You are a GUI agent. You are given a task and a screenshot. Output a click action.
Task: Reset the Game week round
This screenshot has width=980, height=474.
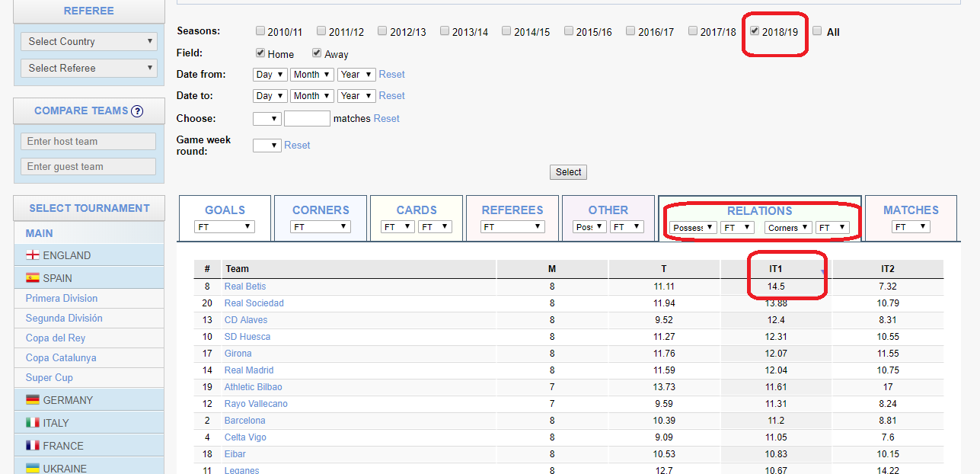(297, 146)
